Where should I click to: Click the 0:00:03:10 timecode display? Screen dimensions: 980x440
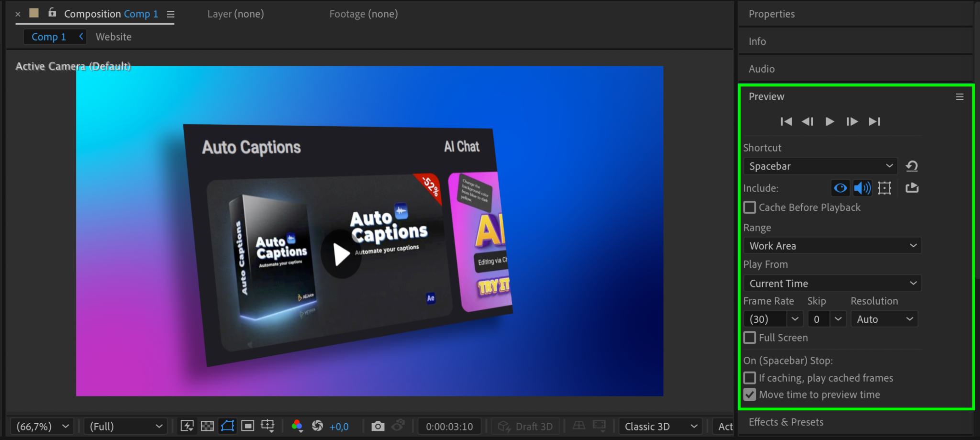tap(449, 426)
